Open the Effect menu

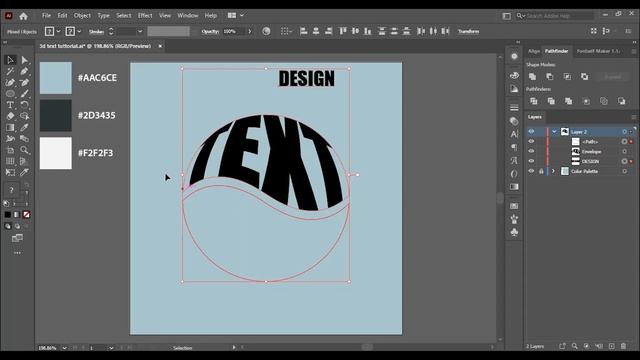pos(145,16)
